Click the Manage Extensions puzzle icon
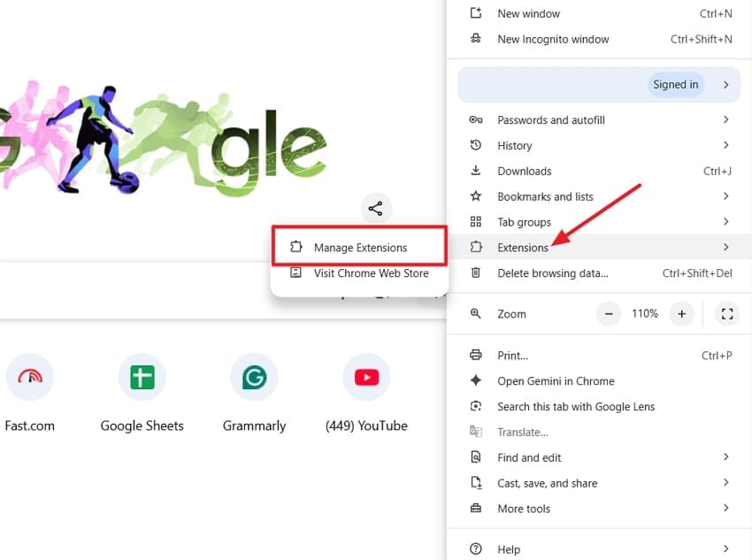752x560 pixels. (295, 247)
